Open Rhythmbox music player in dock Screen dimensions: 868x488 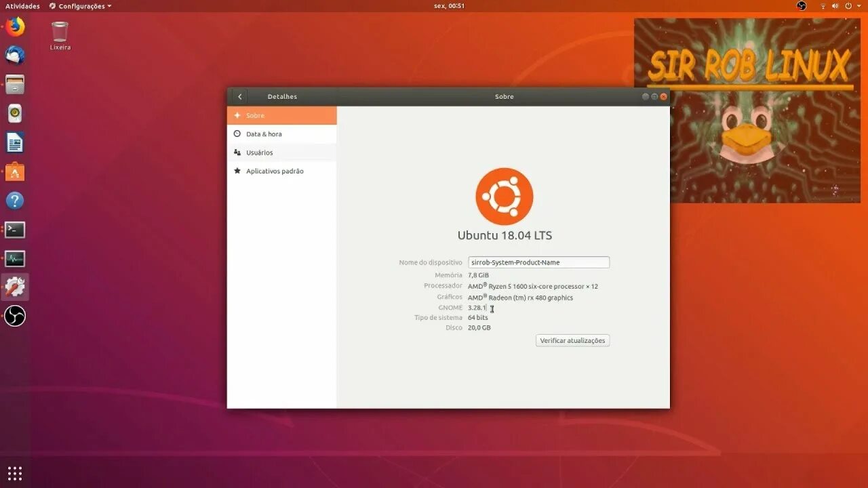click(x=15, y=113)
